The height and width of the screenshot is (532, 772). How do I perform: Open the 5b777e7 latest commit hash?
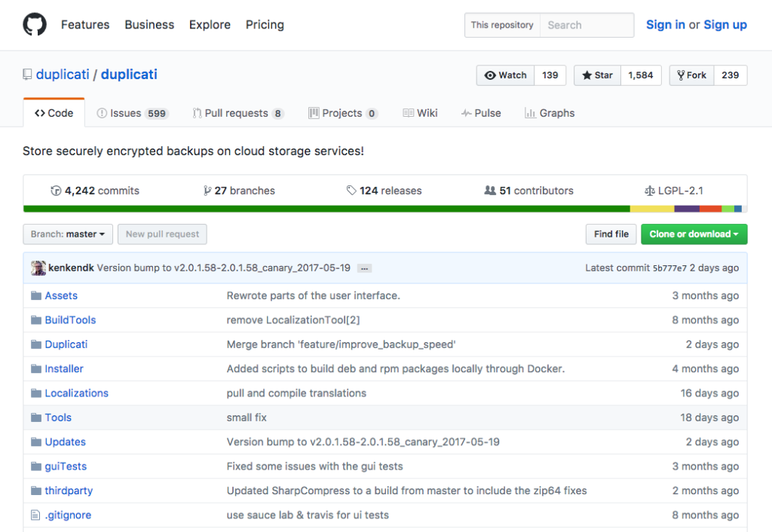tap(669, 268)
